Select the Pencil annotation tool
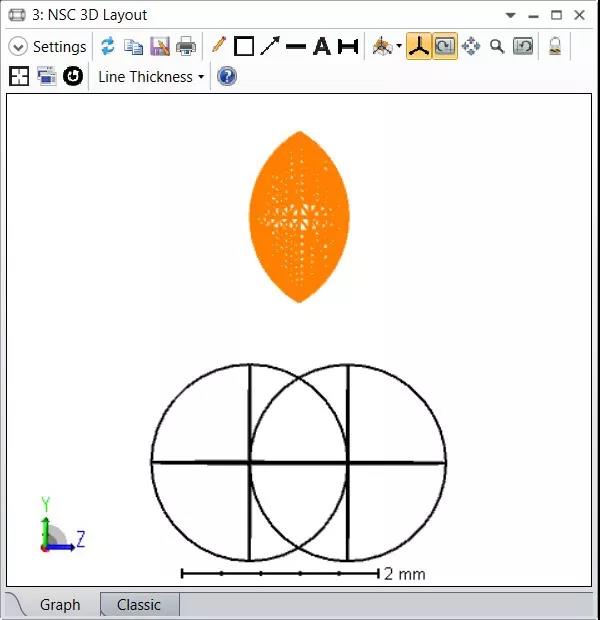Viewport: 600px width, 620px height. (x=218, y=46)
